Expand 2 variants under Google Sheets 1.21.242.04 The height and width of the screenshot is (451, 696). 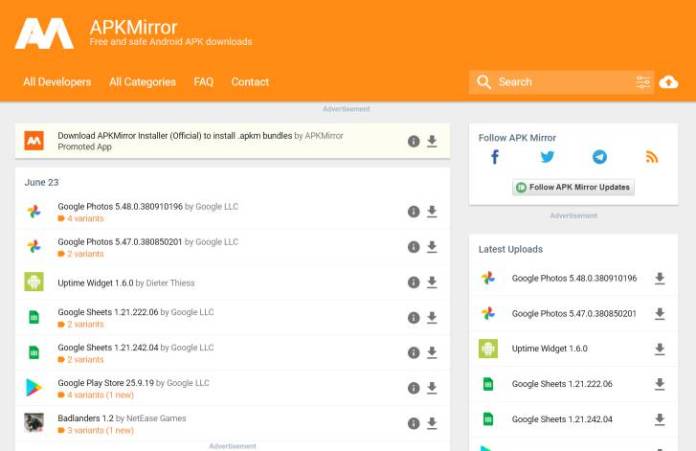pyautogui.click(x=81, y=360)
